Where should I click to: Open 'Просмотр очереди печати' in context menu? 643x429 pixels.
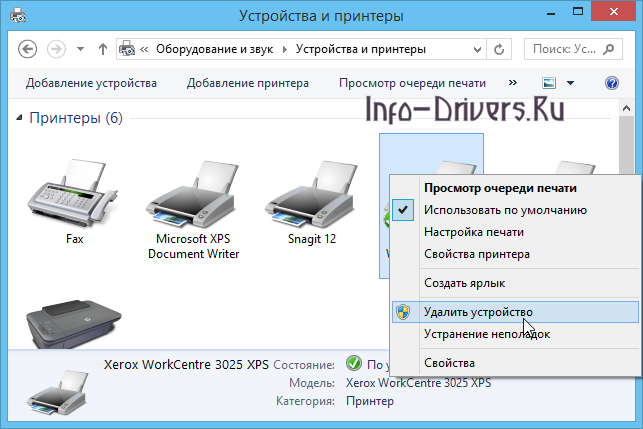[x=500, y=187]
